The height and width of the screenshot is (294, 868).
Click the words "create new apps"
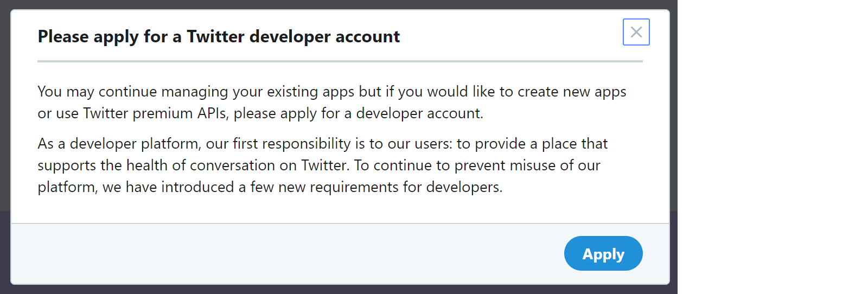572,92
